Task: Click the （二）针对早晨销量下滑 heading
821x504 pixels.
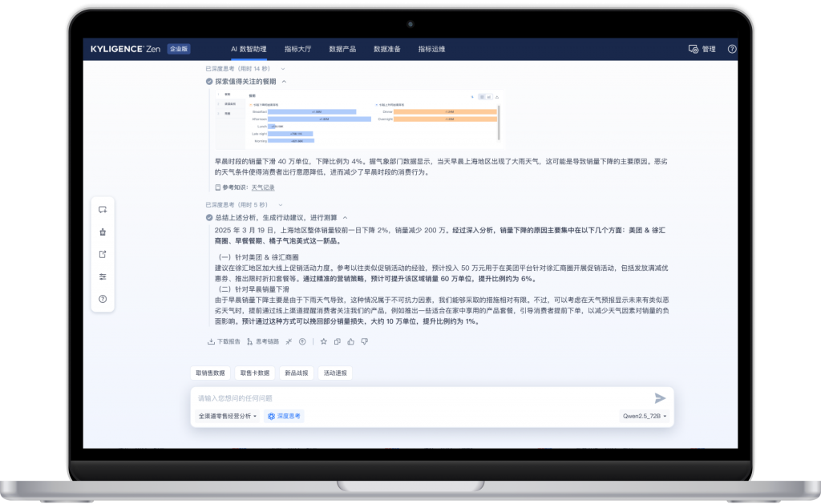Action: [x=253, y=289]
